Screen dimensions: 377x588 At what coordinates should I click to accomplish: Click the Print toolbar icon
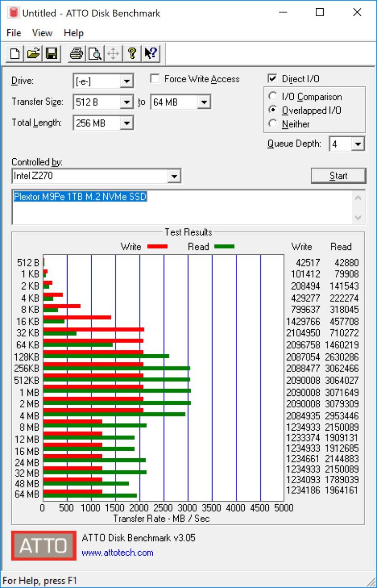(76, 53)
